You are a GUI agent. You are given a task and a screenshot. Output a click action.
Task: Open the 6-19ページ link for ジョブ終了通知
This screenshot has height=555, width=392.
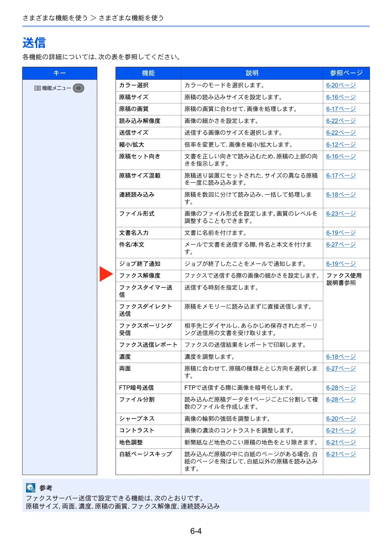pyautogui.click(x=341, y=264)
